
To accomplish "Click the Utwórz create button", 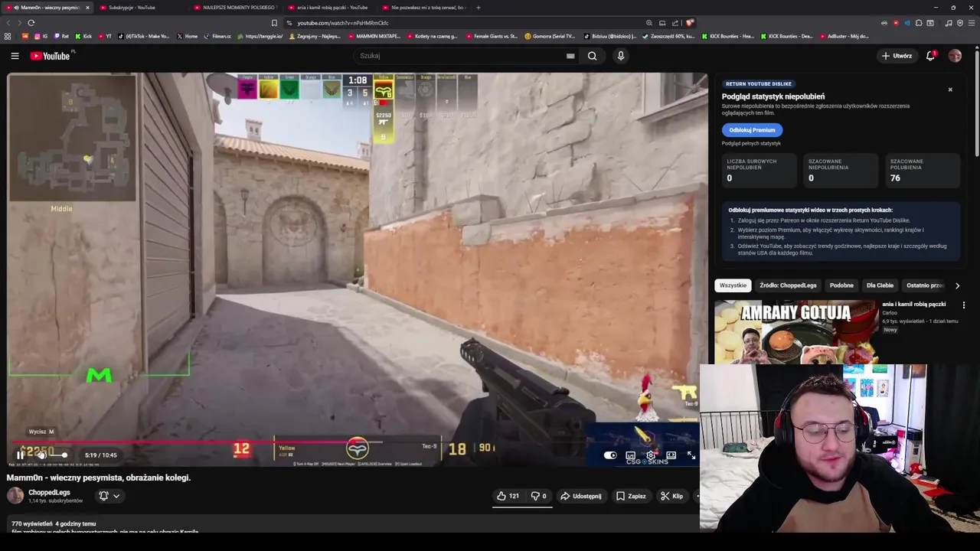I will (897, 56).
